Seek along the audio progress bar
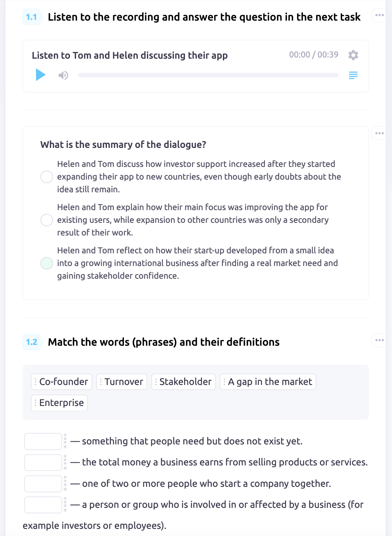Screen dimensions: 392x536 click(208, 75)
